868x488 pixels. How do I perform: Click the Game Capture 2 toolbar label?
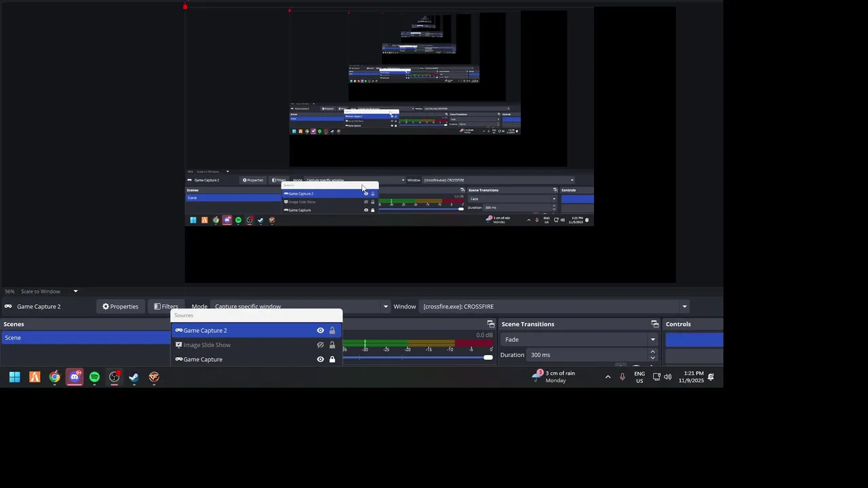(39, 306)
